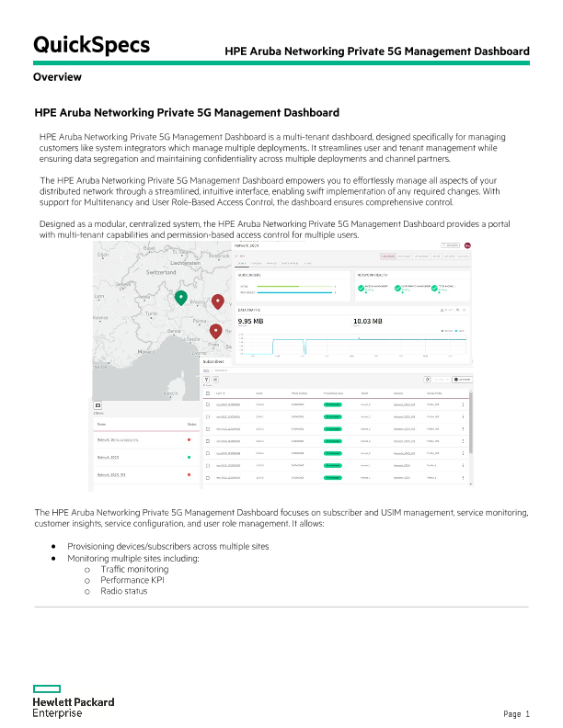Open the filter icon above the subscribers table

pyautogui.click(x=207, y=380)
